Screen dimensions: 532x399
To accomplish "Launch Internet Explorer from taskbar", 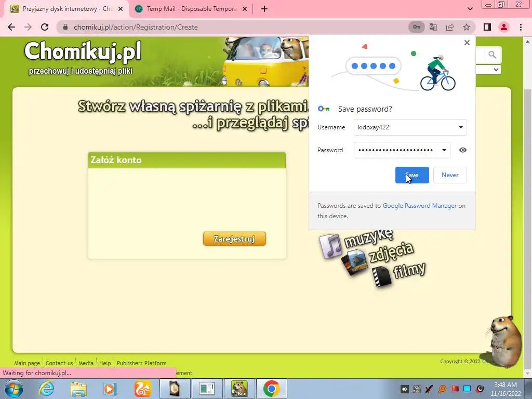I will [46, 389].
